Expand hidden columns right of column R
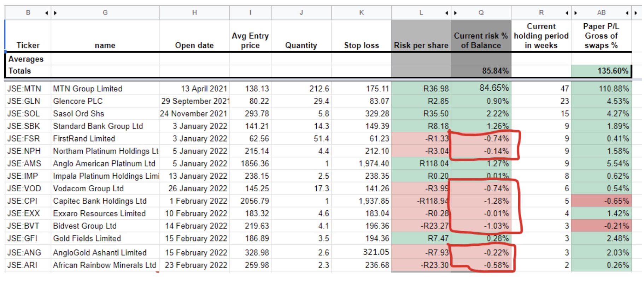The height and width of the screenshot is (281, 644). 567,13
